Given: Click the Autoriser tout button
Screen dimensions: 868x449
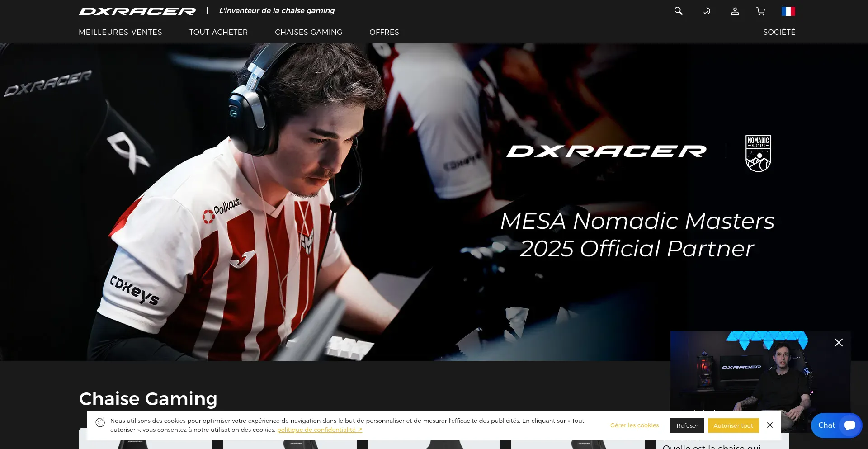Looking at the screenshot, I should click(x=733, y=425).
